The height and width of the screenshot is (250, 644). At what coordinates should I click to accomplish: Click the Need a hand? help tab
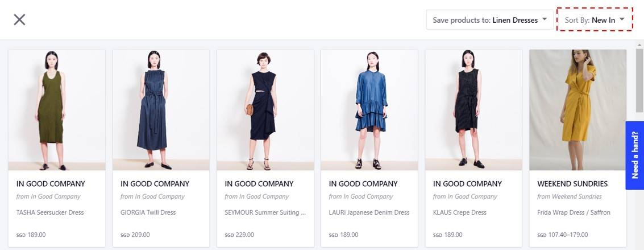(634, 155)
